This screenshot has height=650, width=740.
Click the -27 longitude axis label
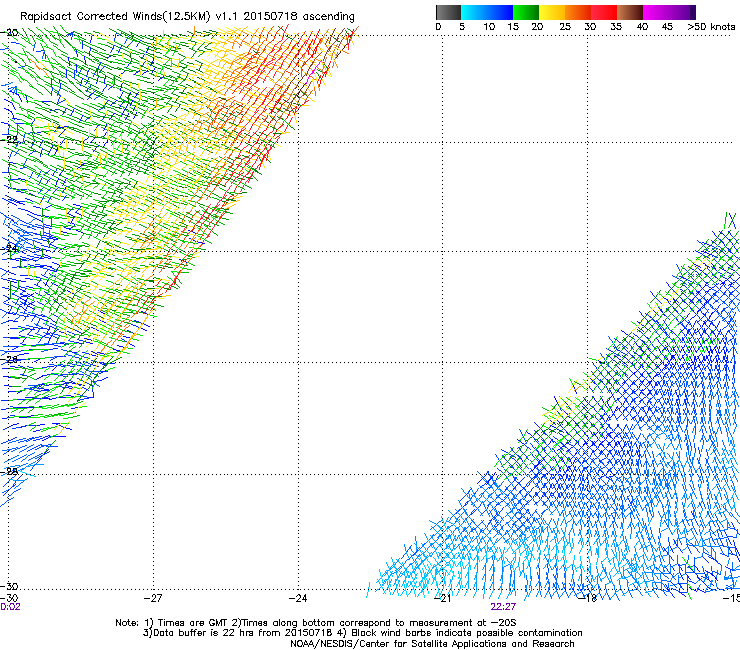pos(153,598)
